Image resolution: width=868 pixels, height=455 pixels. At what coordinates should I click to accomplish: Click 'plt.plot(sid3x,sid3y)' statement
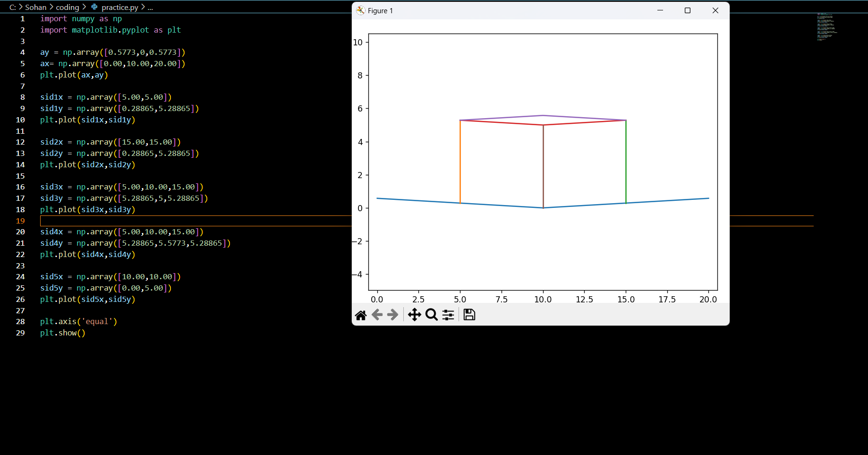click(x=88, y=209)
